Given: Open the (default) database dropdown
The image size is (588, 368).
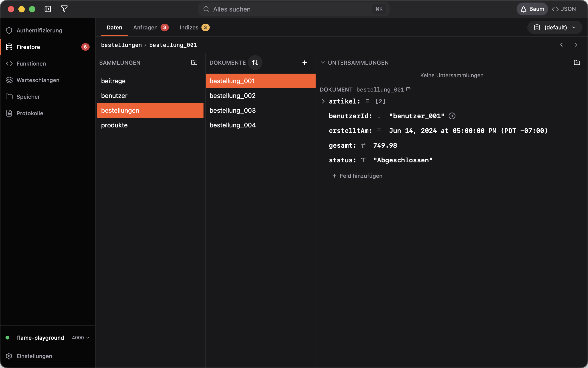Looking at the screenshot, I should 555,28.
